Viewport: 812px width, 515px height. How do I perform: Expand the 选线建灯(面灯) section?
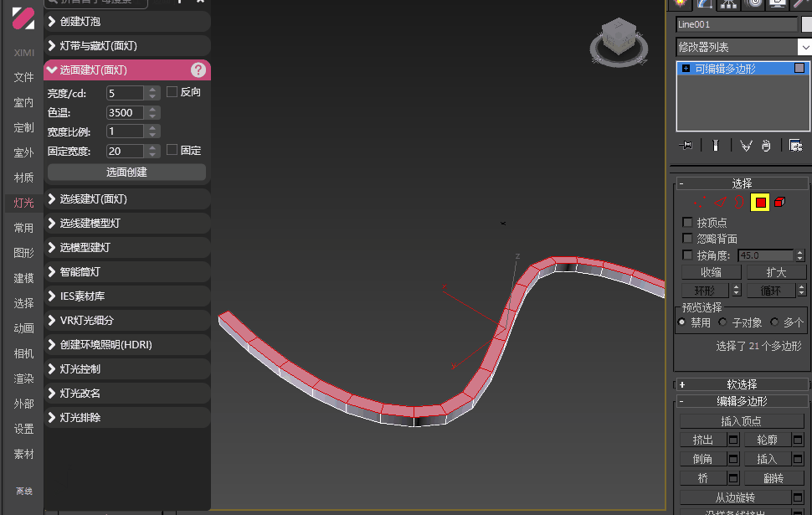pos(127,199)
